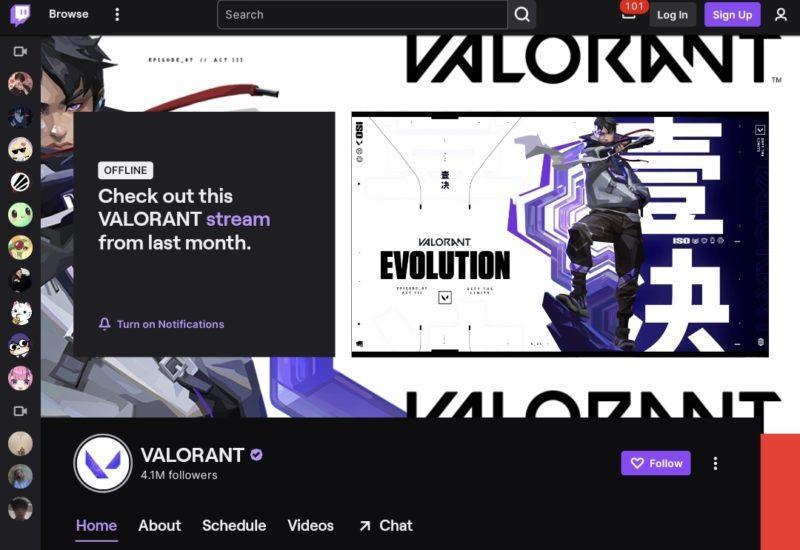
Task: Switch to the About tab
Action: click(x=160, y=526)
